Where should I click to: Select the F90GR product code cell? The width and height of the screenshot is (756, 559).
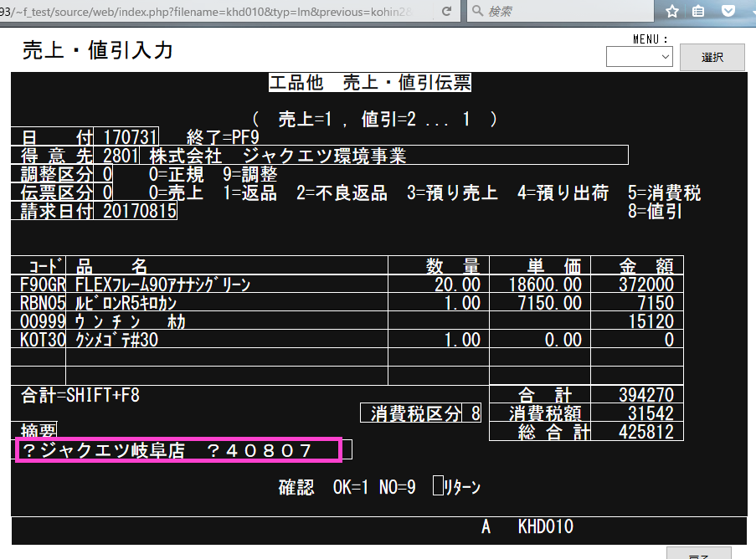pos(39,285)
